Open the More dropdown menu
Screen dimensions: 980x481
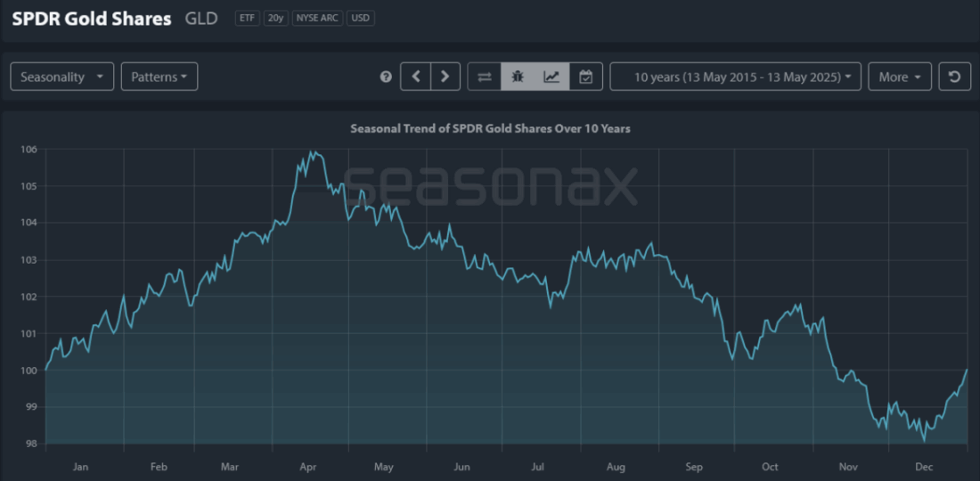[900, 77]
